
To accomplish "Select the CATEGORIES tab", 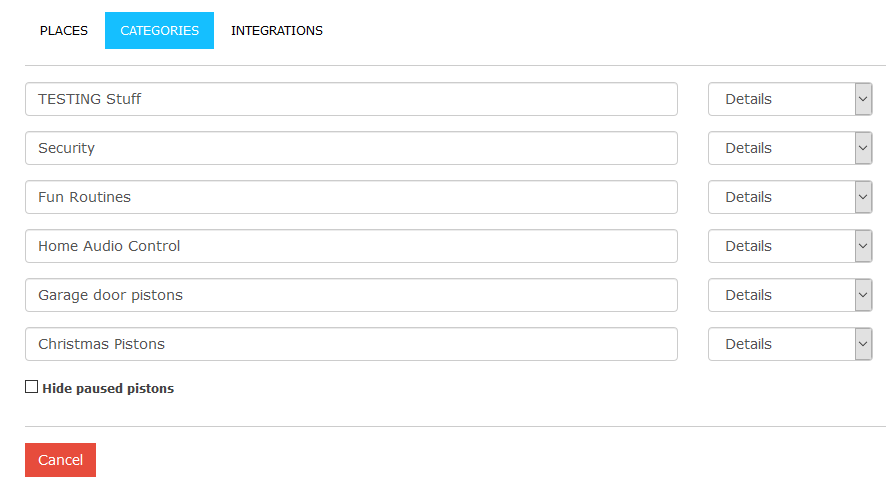I will [159, 30].
